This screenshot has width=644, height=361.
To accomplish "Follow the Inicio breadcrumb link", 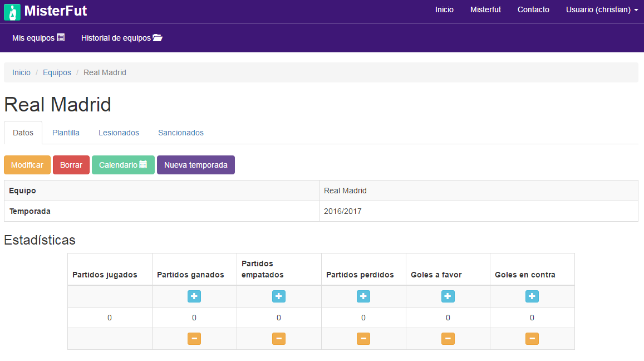I will [21, 72].
